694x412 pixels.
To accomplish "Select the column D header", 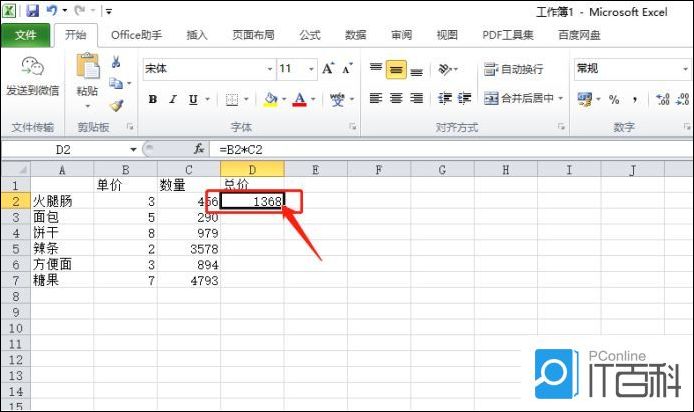I will point(252,169).
